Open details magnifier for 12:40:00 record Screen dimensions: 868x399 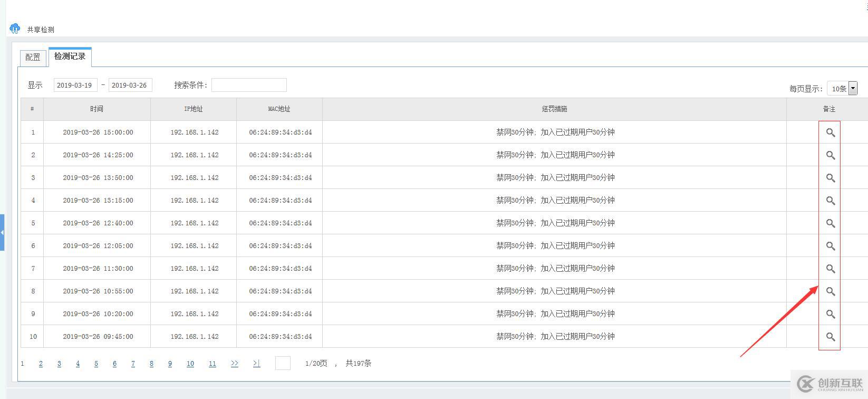coord(830,223)
